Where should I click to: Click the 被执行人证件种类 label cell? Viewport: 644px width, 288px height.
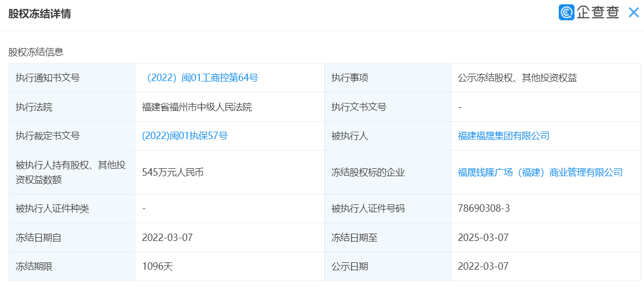pos(72,209)
